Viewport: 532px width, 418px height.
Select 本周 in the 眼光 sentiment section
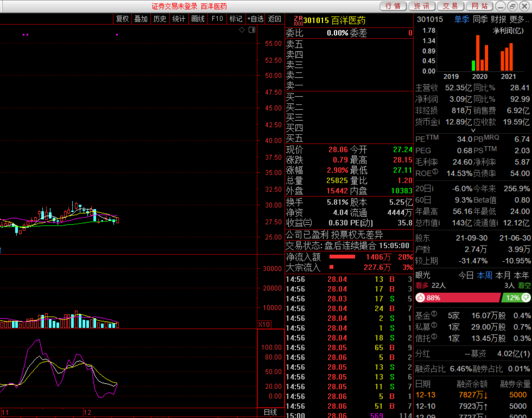click(485, 275)
